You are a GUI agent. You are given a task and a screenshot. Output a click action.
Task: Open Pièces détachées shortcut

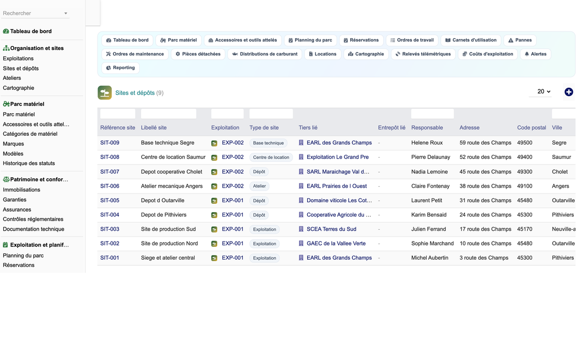coord(198,54)
